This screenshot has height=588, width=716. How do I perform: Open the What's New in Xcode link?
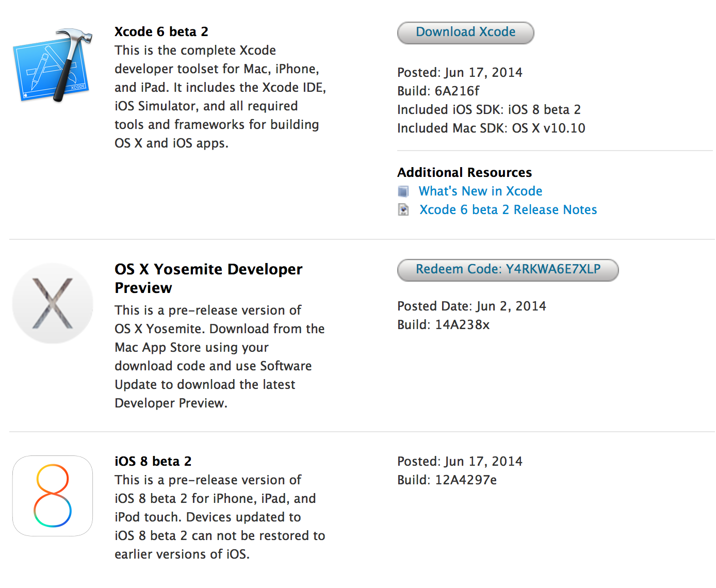point(480,191)
